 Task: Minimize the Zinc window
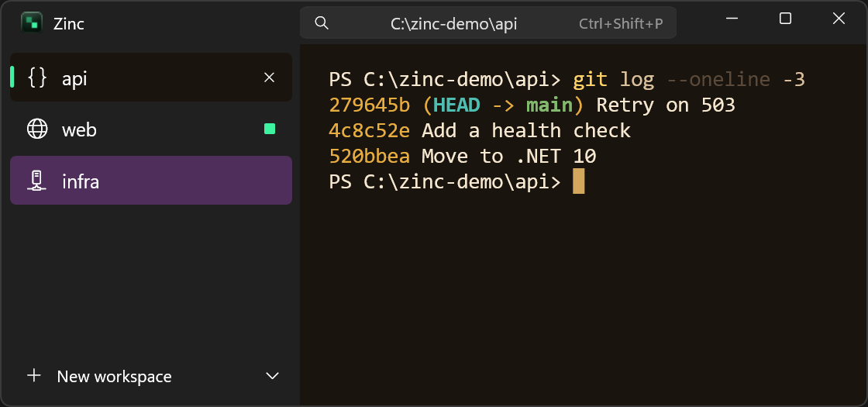click(x=732, y=19)
